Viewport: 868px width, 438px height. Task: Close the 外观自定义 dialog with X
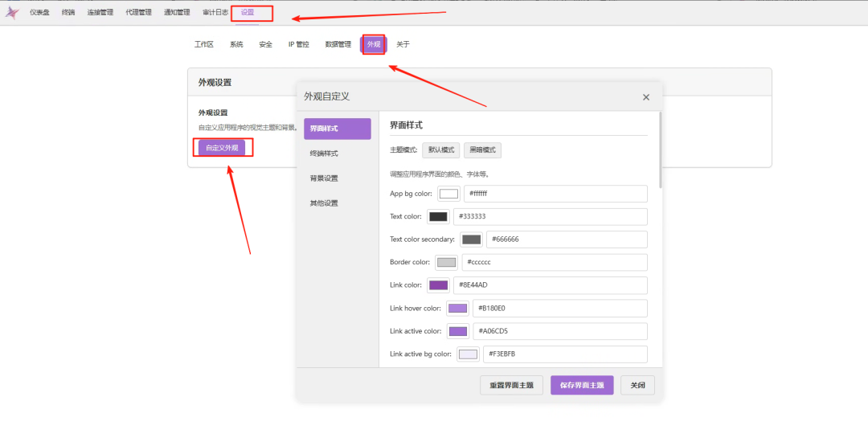(645, 97)
